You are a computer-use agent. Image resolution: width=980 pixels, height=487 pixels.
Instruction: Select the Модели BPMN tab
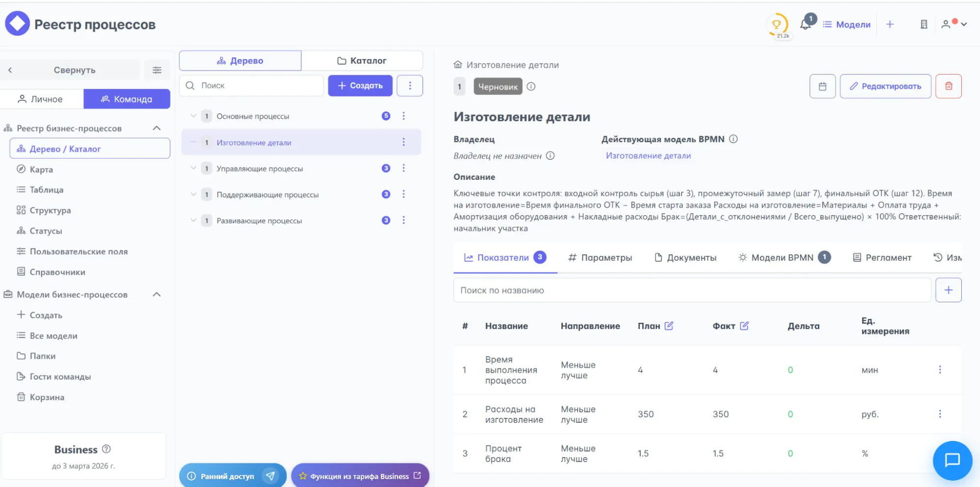[784, 257]
